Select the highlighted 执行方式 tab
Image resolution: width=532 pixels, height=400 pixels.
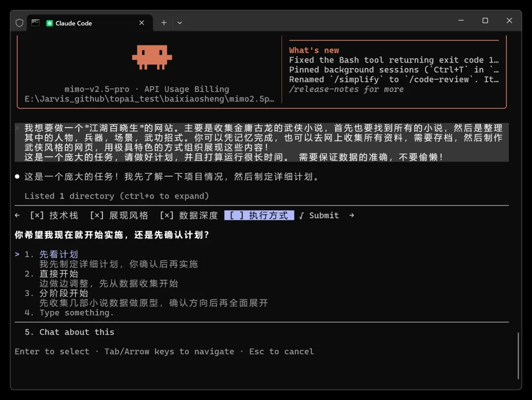click(x=259, y=215)
